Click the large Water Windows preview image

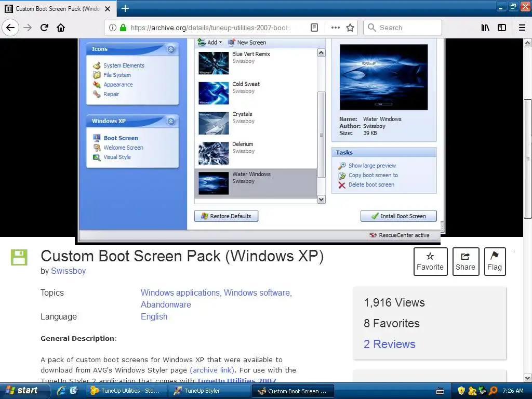click(x=384, y=77)
